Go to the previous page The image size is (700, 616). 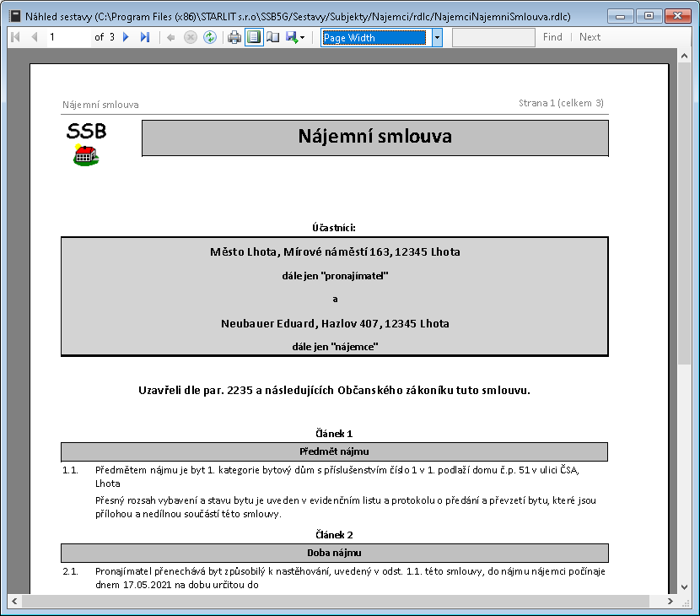(34, 37)
